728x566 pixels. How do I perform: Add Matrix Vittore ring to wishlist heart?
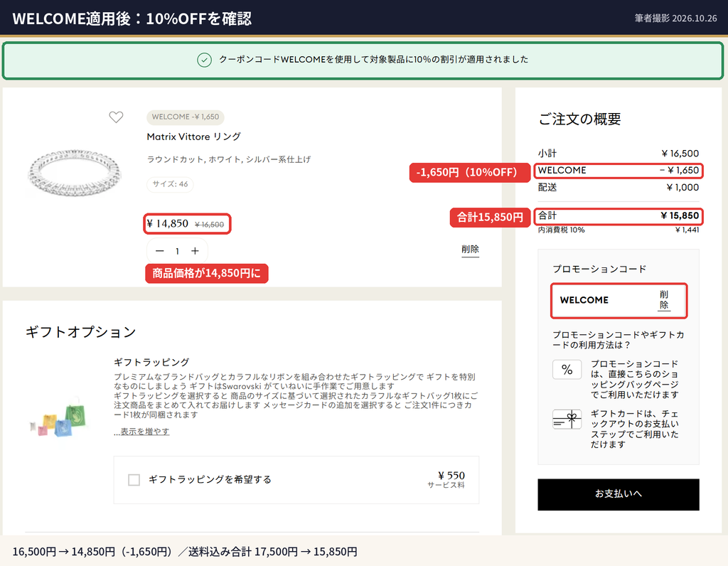[x=116, y=117]
